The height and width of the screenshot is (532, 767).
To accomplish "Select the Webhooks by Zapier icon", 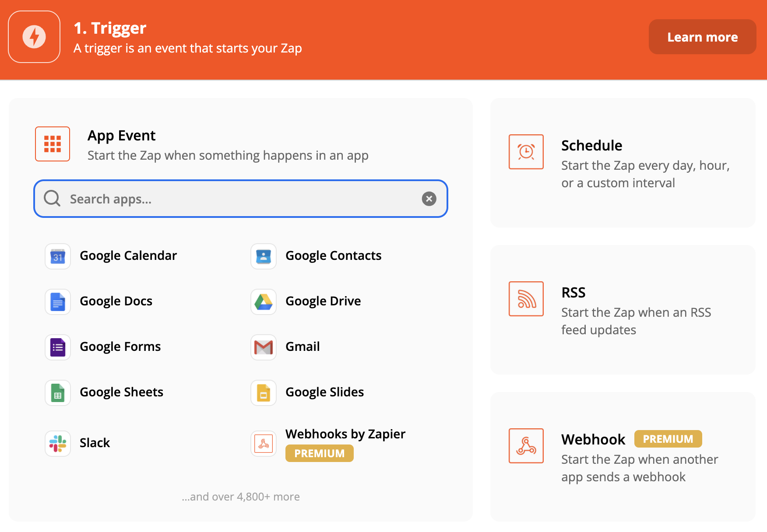I will coord(264,444).
